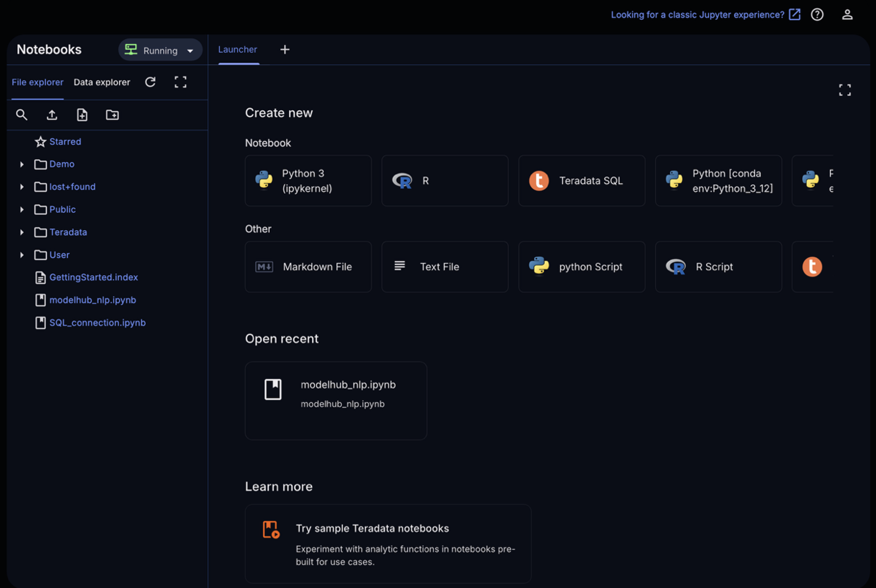Expand the Public folder arrow
Viewport: 876px width, 588px height.
click(22, 210)
